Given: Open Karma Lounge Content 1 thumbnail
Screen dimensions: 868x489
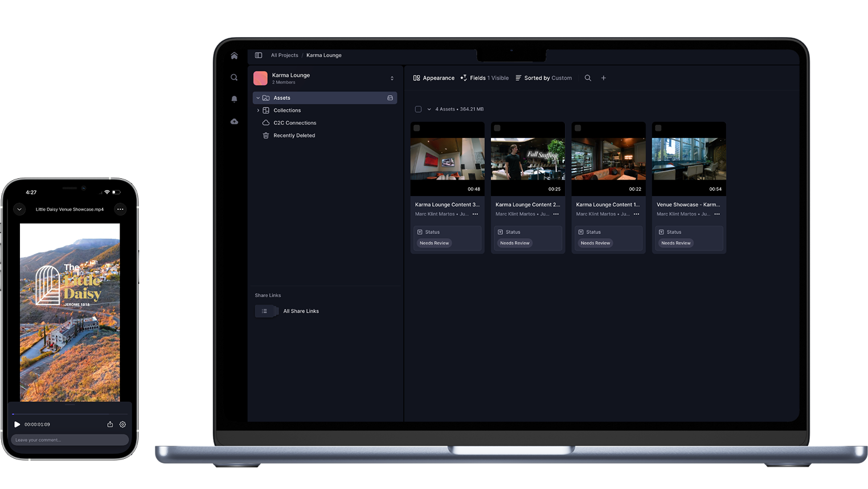Looking at the screenshot, I should click(x=609, y=159).
